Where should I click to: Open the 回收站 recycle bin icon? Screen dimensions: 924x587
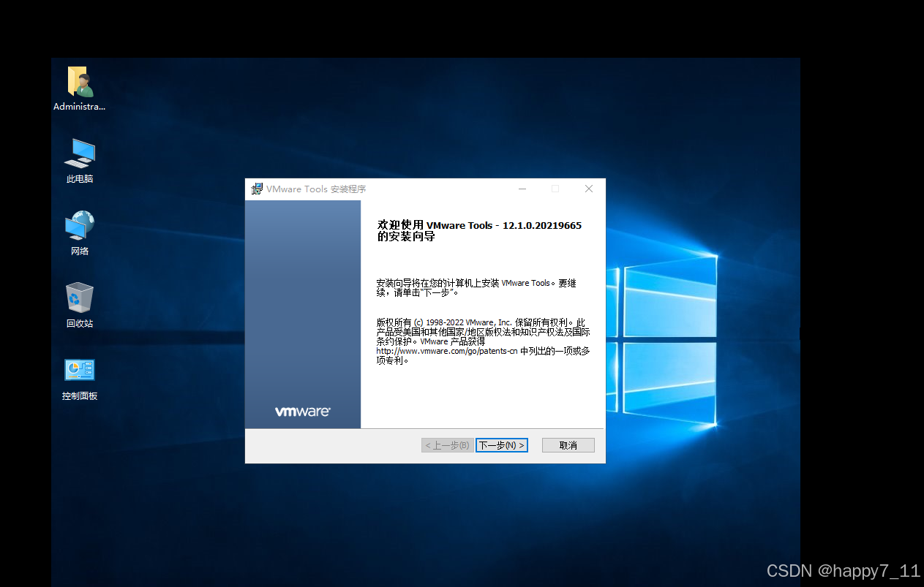(x=80, y=306)
